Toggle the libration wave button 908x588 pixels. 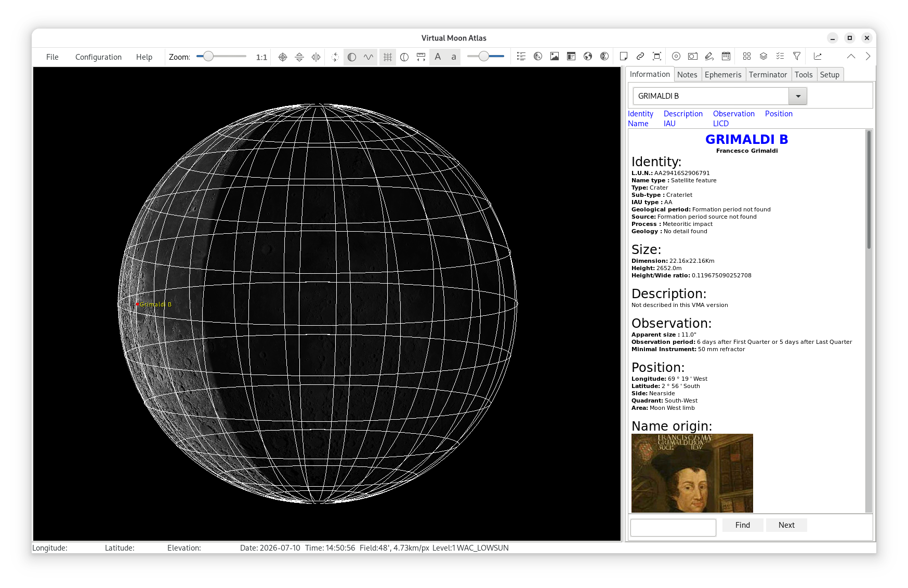point(369,57)
